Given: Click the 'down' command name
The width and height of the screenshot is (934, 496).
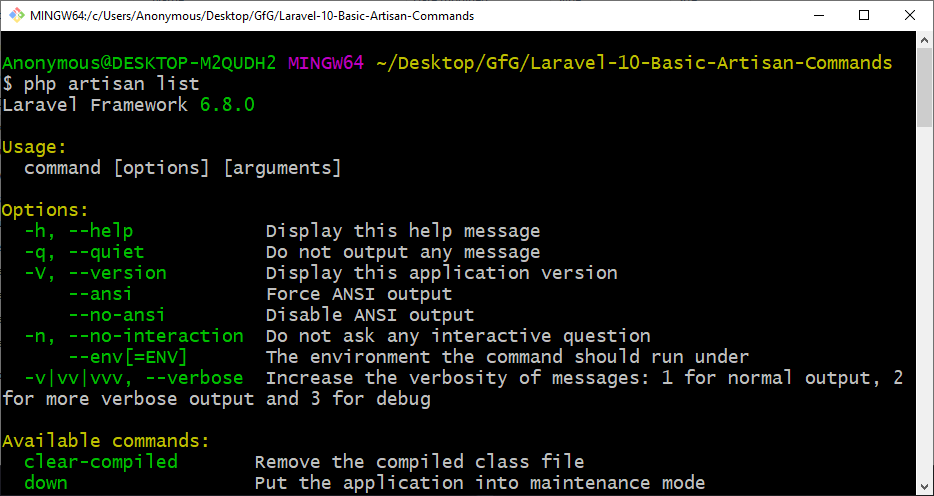Looking at the screenshot, I should point(45,483).
